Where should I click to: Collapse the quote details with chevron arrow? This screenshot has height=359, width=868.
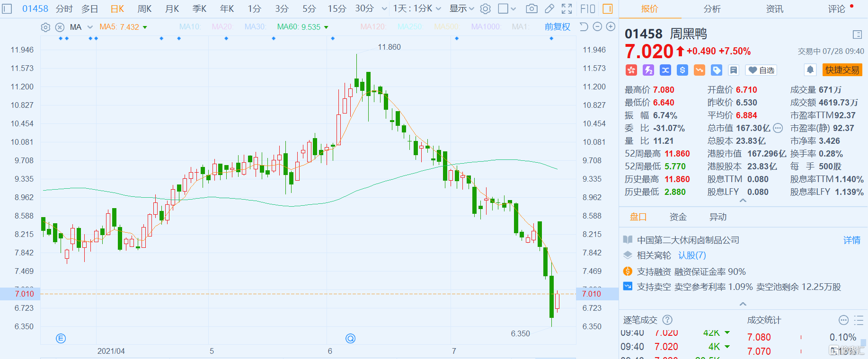[743, 201]
